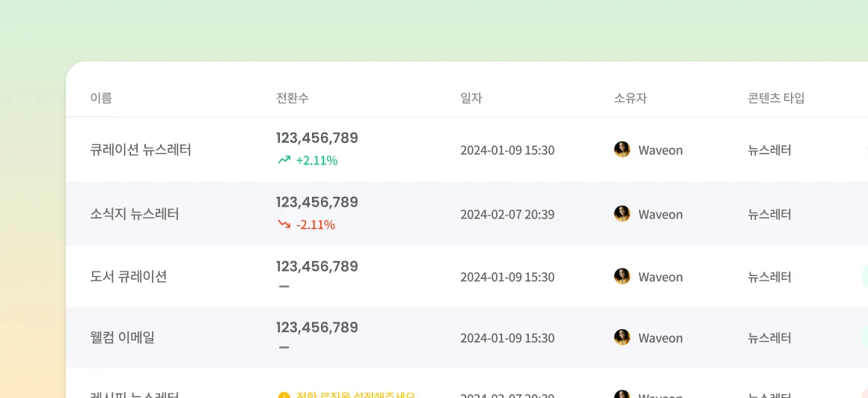Open the 소식지 뉴스레터 entry
Image resolution: width=868 pixels, height=398 pixels.
pos(135,214)
